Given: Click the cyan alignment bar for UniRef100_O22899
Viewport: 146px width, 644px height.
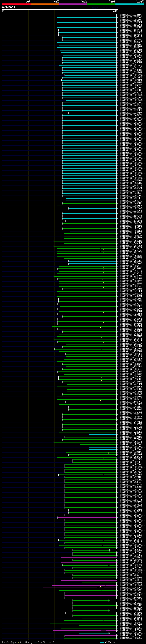Looking at the screenshot, I should [x=87, y=15].
